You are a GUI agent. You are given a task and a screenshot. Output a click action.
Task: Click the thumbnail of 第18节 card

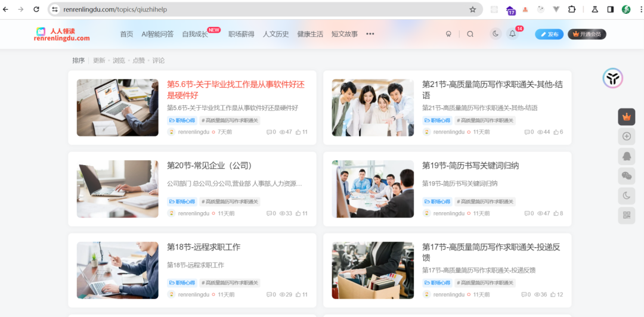(x=117, y=270)
